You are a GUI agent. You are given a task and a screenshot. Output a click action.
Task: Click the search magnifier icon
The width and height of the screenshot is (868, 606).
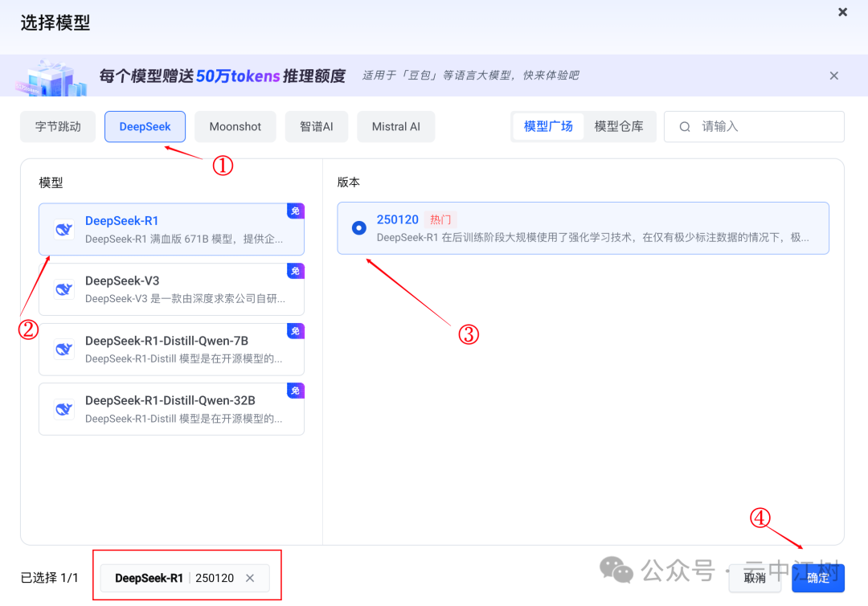[x=685, y=127]
